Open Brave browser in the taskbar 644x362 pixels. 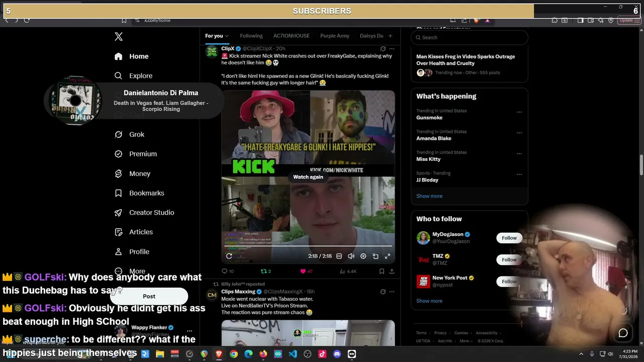(219, 354)
